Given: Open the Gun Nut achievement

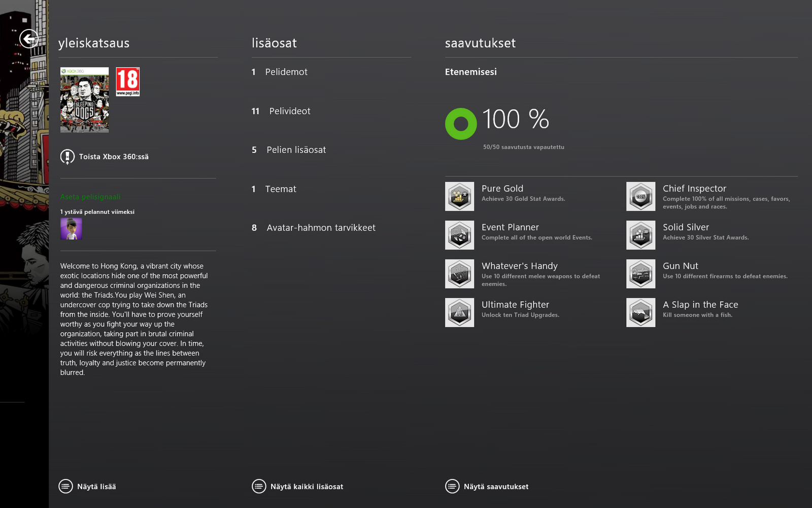Looking at the screenshot, I should click(x=725, y=270).
